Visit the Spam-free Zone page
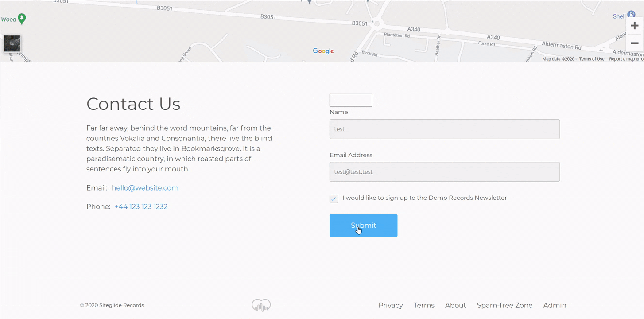The width and height of the screenshot is (644, 319). tap(504, 305)
